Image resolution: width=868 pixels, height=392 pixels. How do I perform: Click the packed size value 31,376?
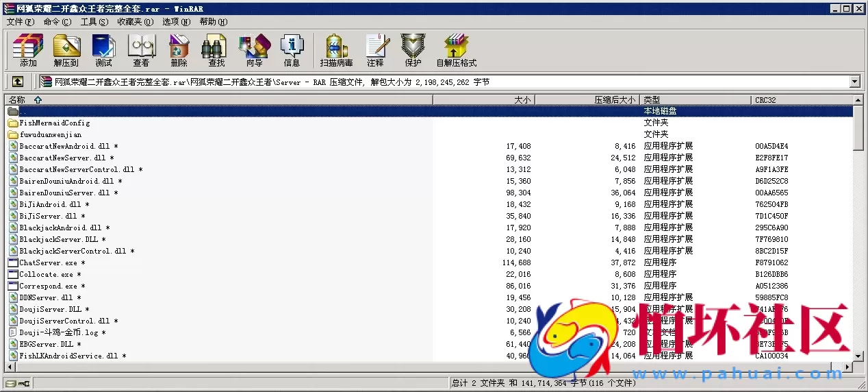[624, 286]
